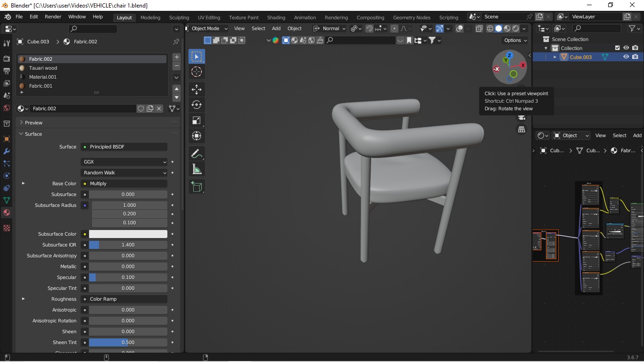Image resolution: width=644 pixels, height=362 pixels.
Task: Open the Object Data mesh tab
Action: pyautogui.click(x=7, y=200)
